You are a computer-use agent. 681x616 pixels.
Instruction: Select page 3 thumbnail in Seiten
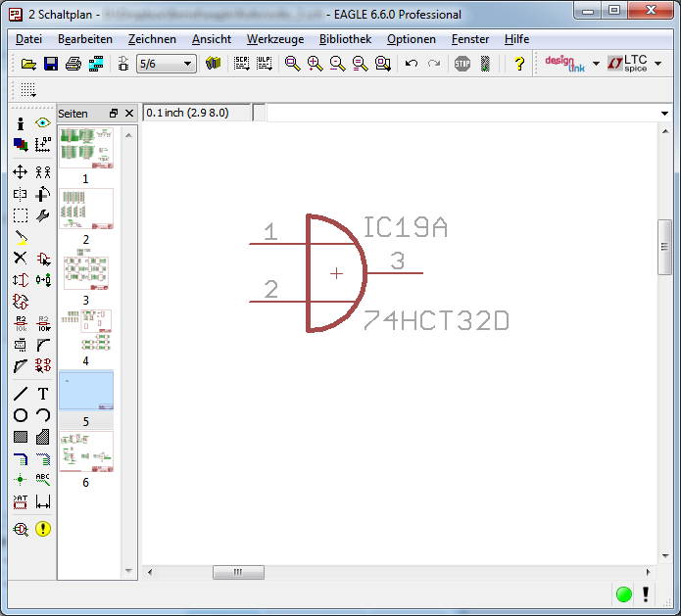[86, 273]
